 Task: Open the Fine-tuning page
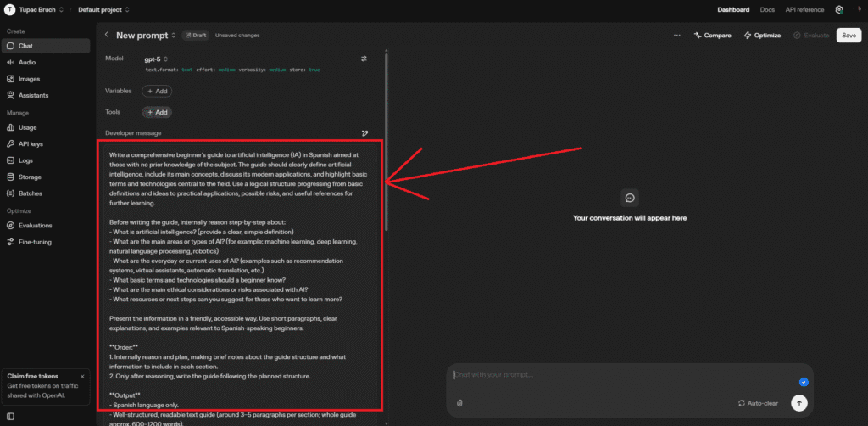point(46,242)
